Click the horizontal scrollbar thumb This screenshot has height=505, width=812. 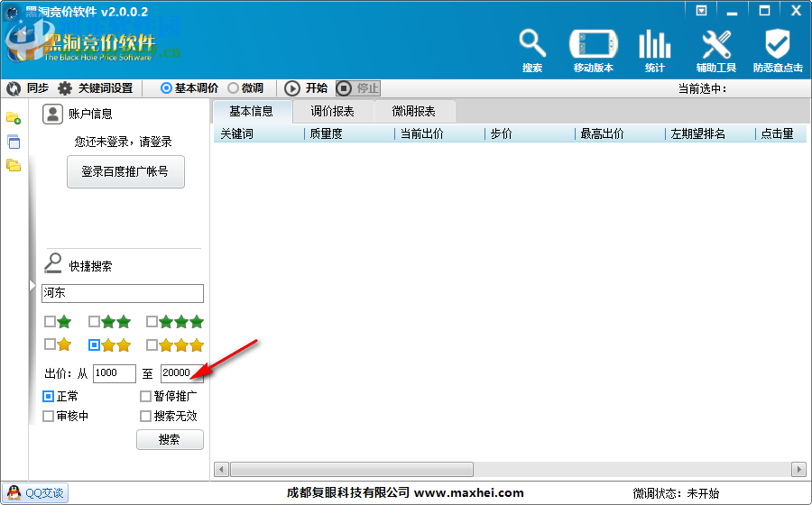tap(352, 469)
